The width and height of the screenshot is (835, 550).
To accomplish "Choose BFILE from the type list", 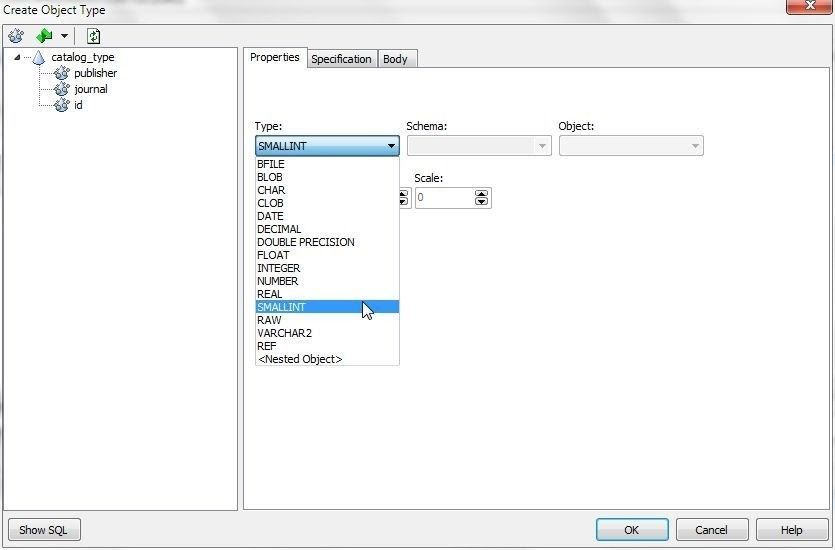I will (327, 164).
